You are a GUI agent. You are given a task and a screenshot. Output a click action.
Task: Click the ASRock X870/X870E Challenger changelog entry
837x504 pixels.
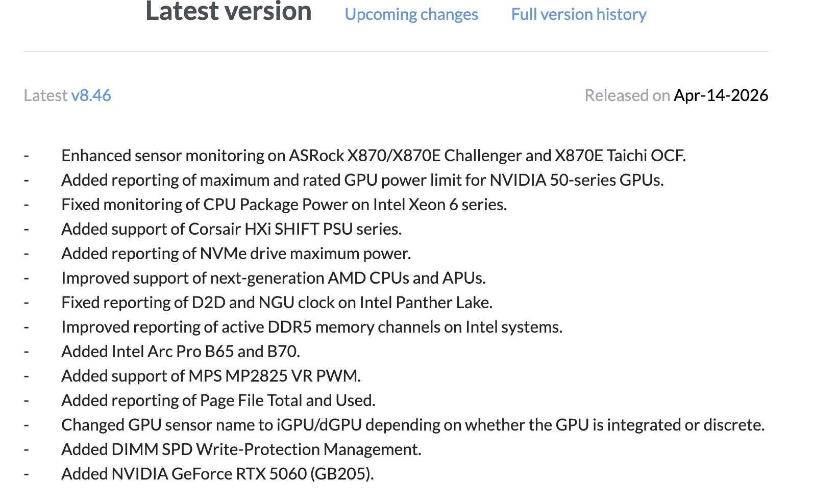click(373, 156)
